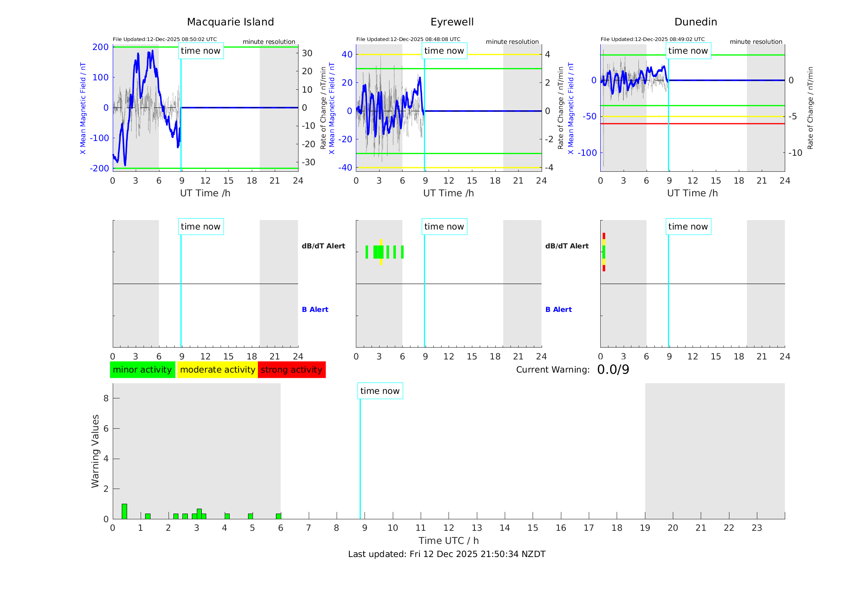The height and width of the screenshot is (589, 868).
Task: Click time now label on Warning Values chart
Action: tap(380, 391)
